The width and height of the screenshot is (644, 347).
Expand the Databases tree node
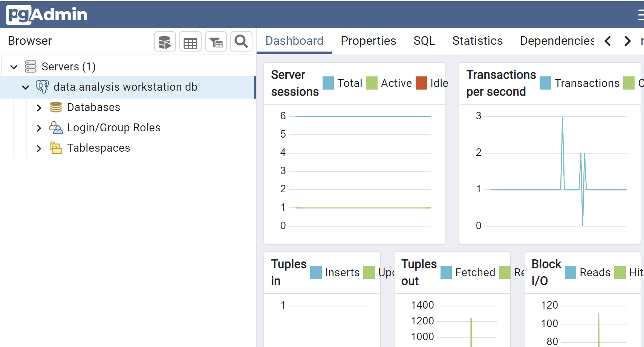pyautogui.click(x=39, y=108)
